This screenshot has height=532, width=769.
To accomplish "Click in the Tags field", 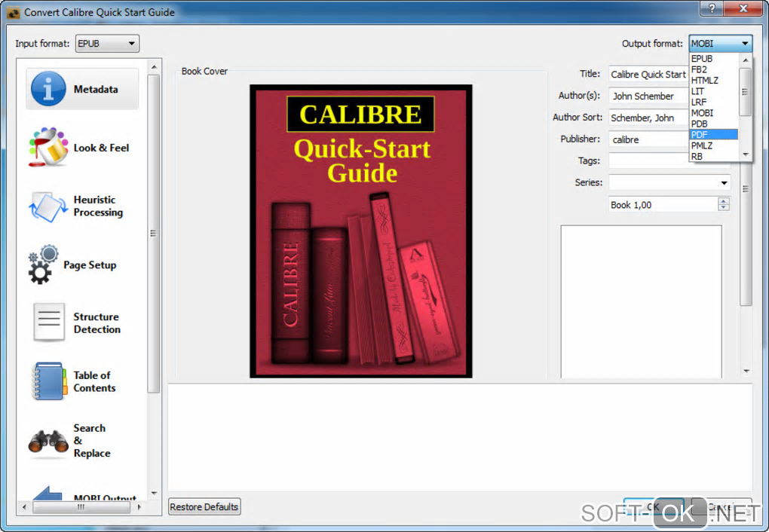I will [648, 161].
